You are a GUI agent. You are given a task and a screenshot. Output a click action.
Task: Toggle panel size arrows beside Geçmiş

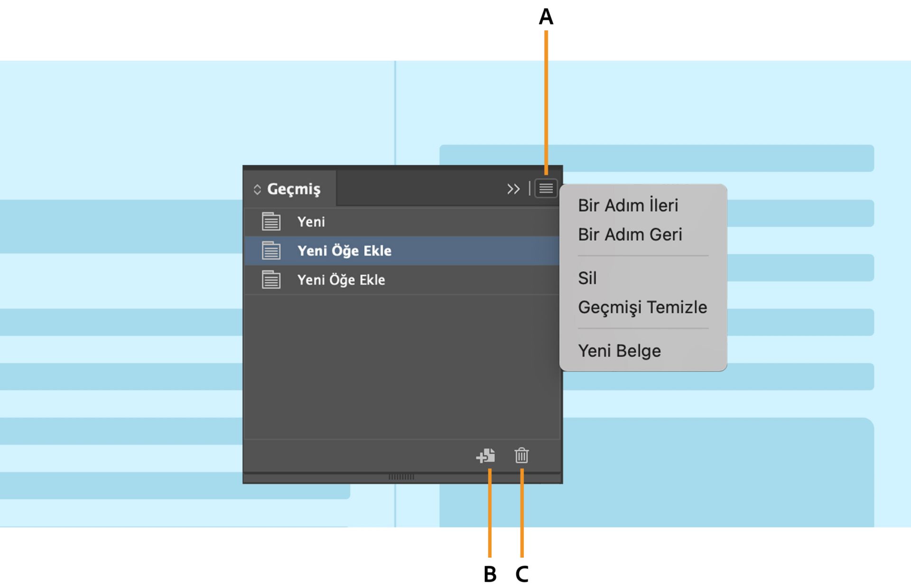pyautogui.click(x=257, y=190)
